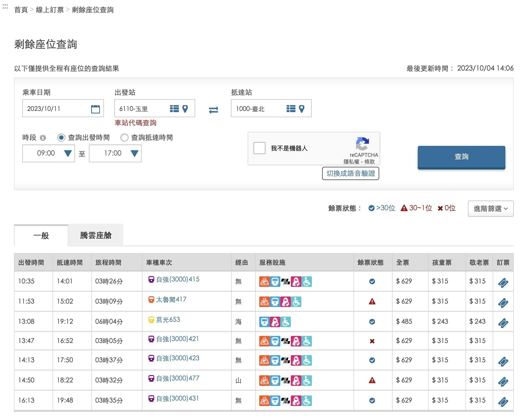Swap departure and arrival stations
Screen dimensions: 526x420
click(213, 110)
